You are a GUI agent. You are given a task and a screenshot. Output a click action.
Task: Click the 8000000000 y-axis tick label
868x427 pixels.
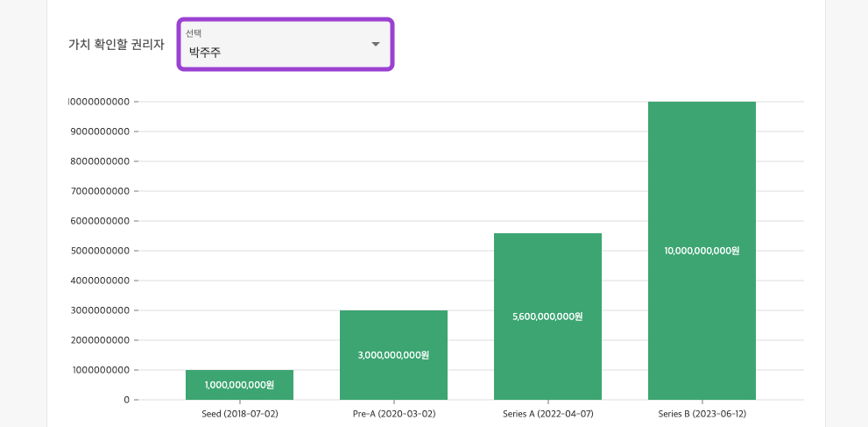(x=99, y=161)
